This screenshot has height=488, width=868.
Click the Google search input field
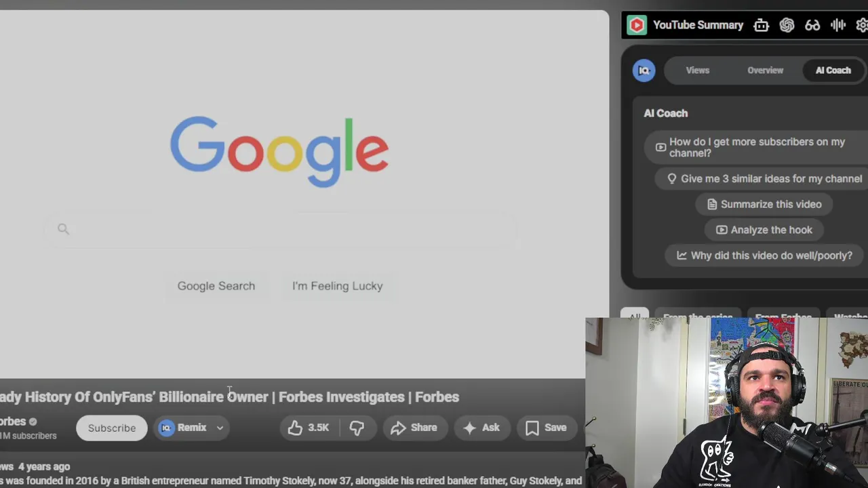[x=280, y=229]
